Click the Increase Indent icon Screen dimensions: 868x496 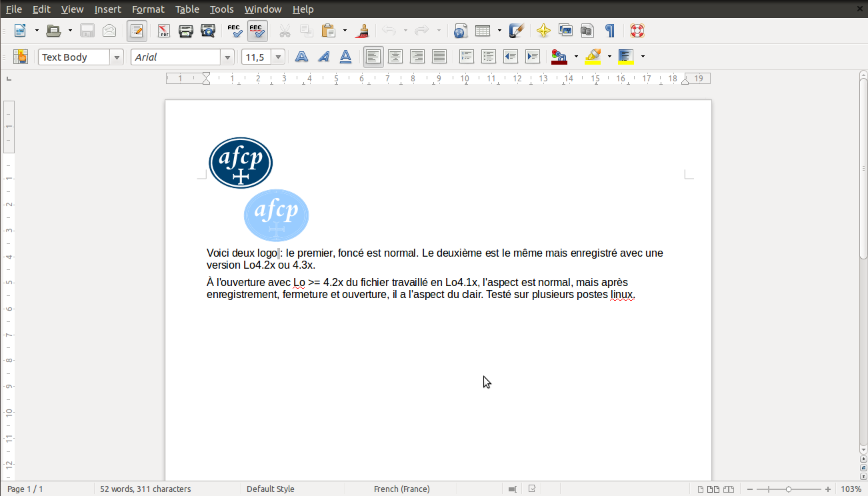(x=532, y=57)
